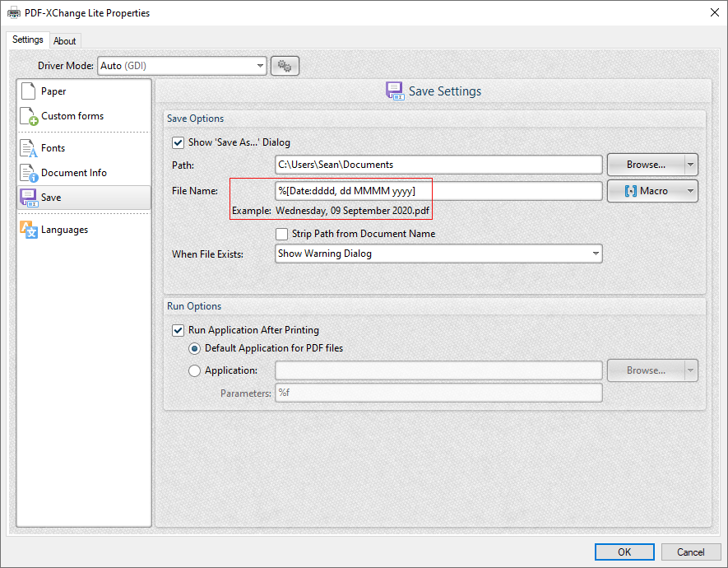Viewport: 728px width, 568px height.
Task: Open Document Info via its sidebar icon
Action: point(27,173)
